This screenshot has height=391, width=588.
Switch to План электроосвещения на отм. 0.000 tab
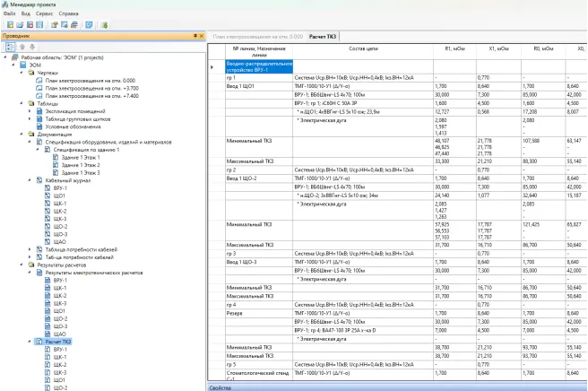pyautogui.click(x=256, y=37)
